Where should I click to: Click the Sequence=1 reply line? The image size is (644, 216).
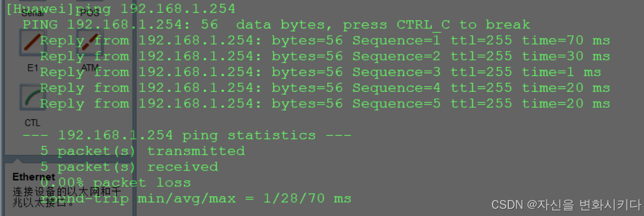pos(325,40)
